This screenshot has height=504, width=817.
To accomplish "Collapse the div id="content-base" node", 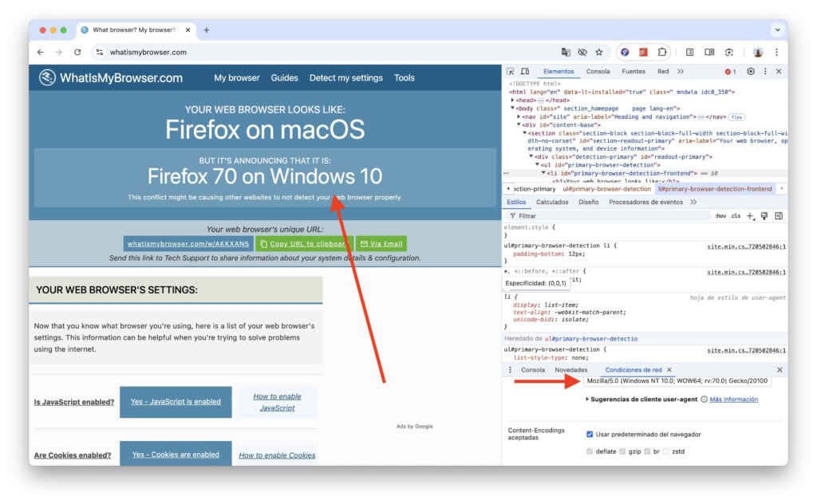I will tap(519, 125).
